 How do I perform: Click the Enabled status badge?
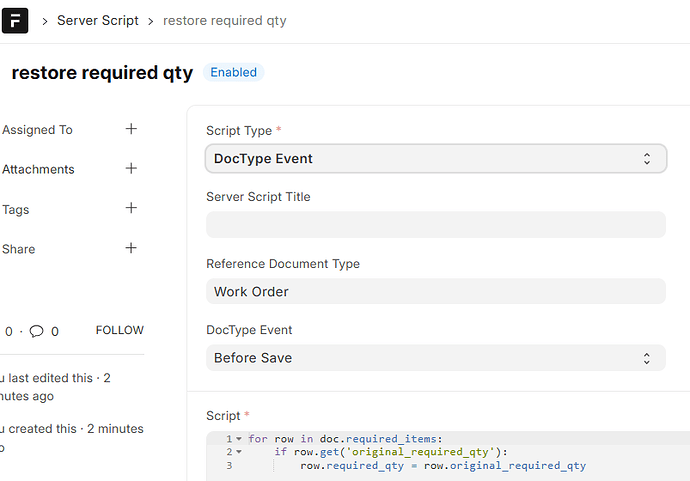click(233, 72)
